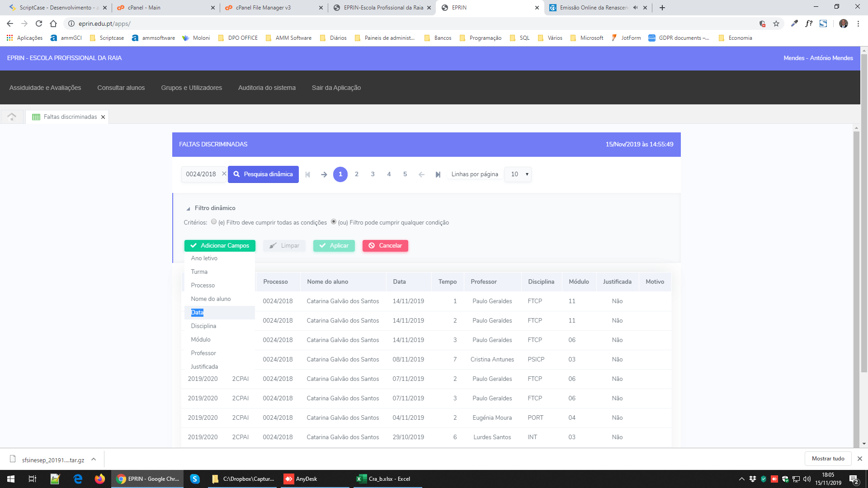Select 'Filtro pode cumprir qualquer condição' radio
868x488 pixels.
(x=334, y=222)
